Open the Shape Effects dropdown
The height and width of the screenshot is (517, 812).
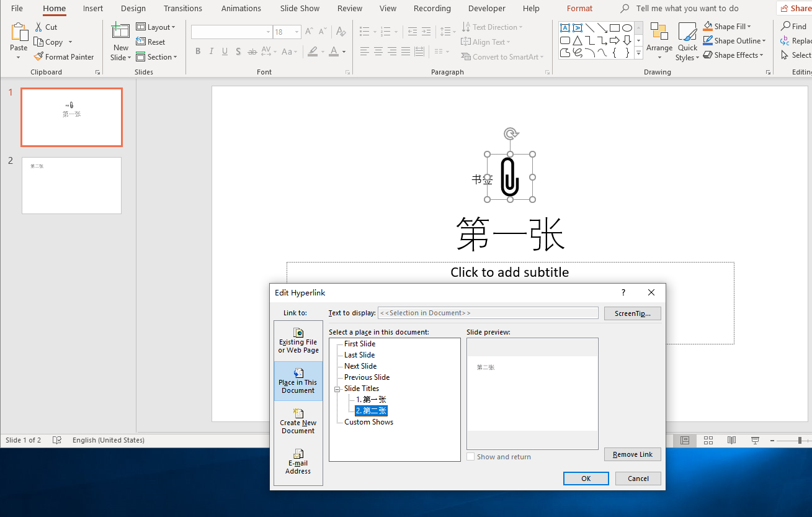(733, 55)
